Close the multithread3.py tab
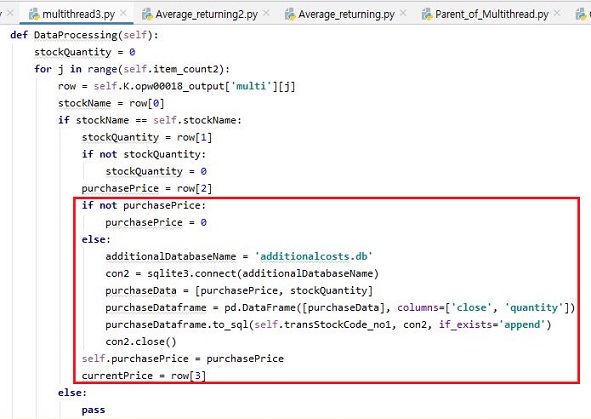The height and width of the screenshot is (419, 591). click(123, 14)
